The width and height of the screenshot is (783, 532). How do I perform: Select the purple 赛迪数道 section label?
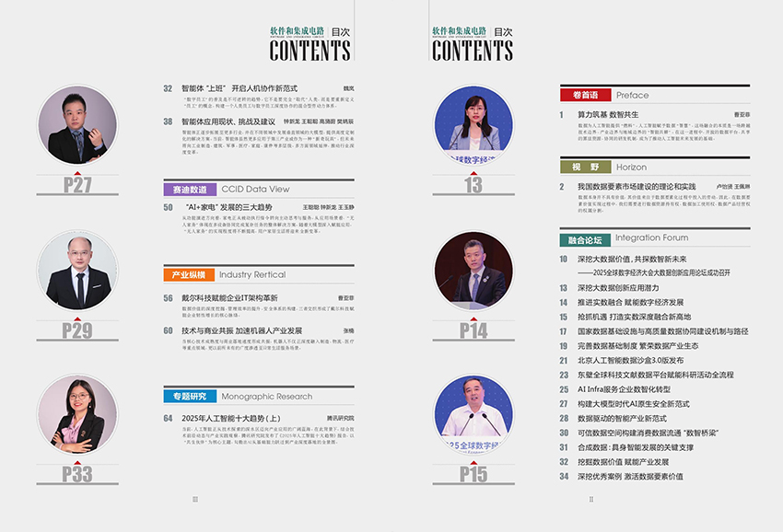pyautogui.click(x=189, y=189)
